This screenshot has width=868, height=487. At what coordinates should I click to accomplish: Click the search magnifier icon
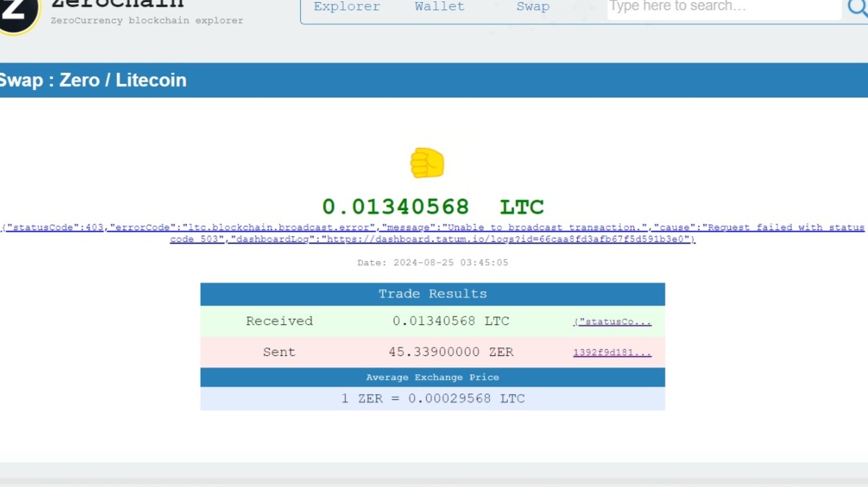pyautogui.click(x=858, y=8)
